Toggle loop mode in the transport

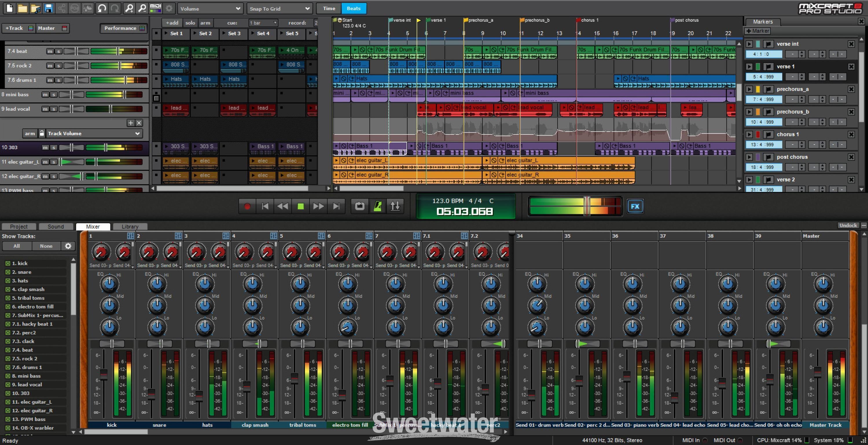(x=360, y=206)
